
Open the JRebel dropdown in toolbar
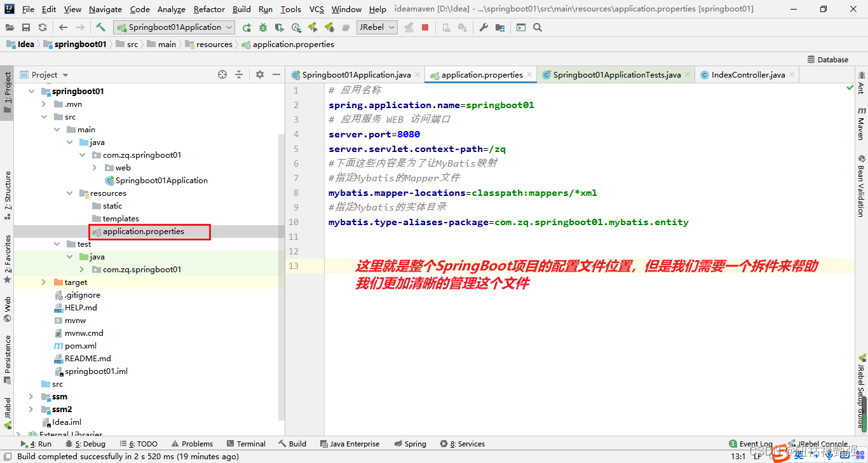377,27
